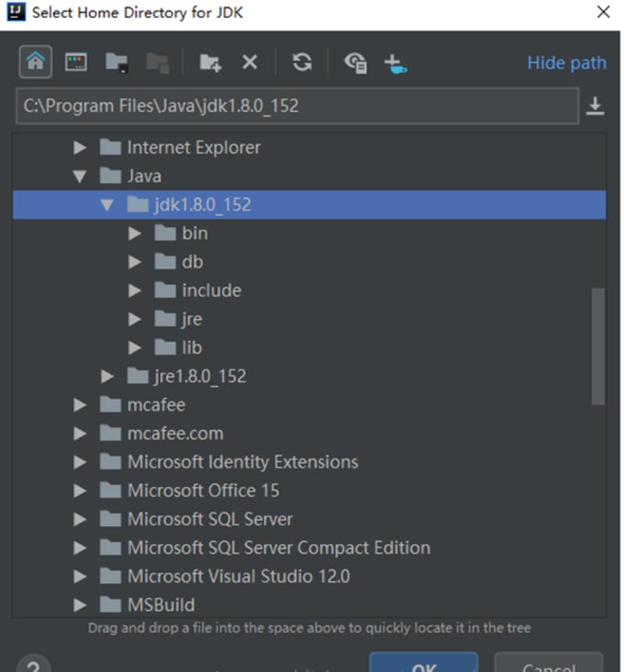Screen dimensions: 624x672
Task: Select Microsoft Office 15 folder
Action: (x=309, y=491)
